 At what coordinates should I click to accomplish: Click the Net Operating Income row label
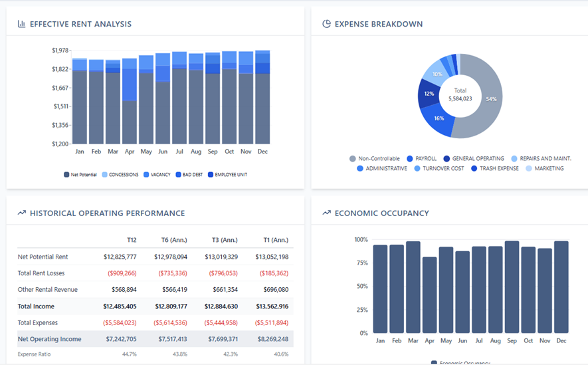point(50,339)
